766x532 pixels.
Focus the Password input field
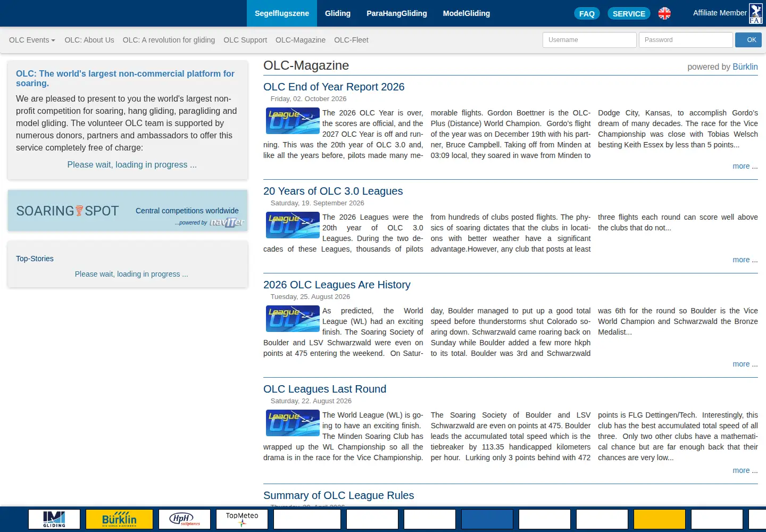tap(686, 40)
